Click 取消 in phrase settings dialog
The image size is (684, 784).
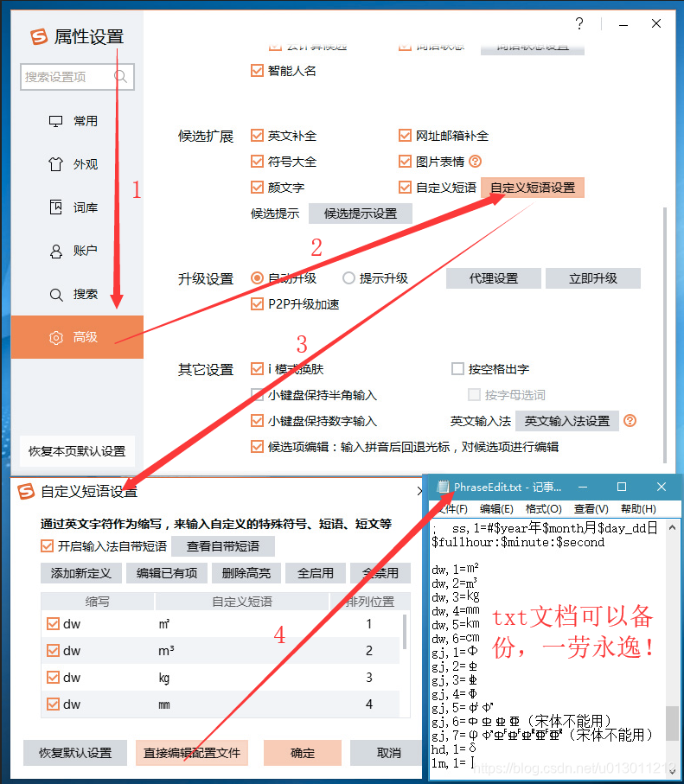387,753
